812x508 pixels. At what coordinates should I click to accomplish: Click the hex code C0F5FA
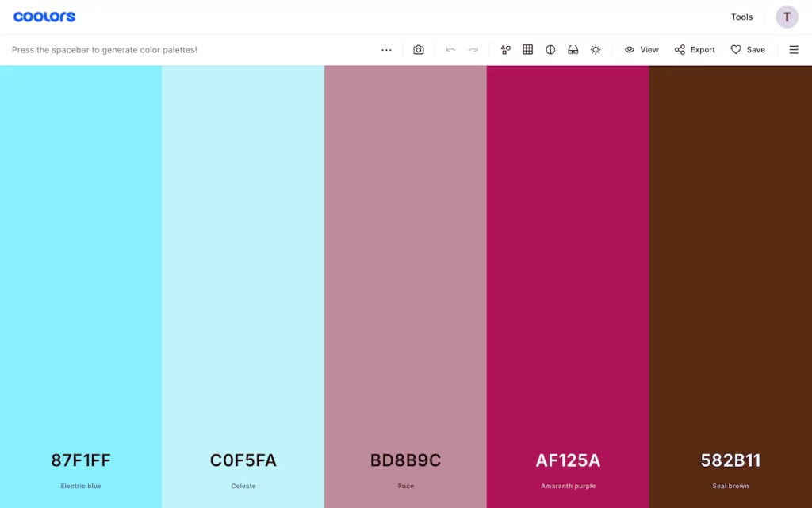(x=243, y=460)
